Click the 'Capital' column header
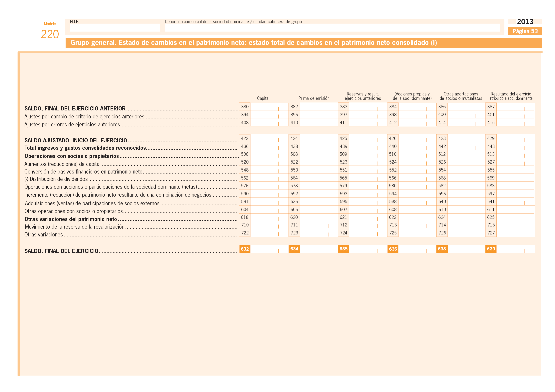The image size is (555, 392). pos(263,98)
